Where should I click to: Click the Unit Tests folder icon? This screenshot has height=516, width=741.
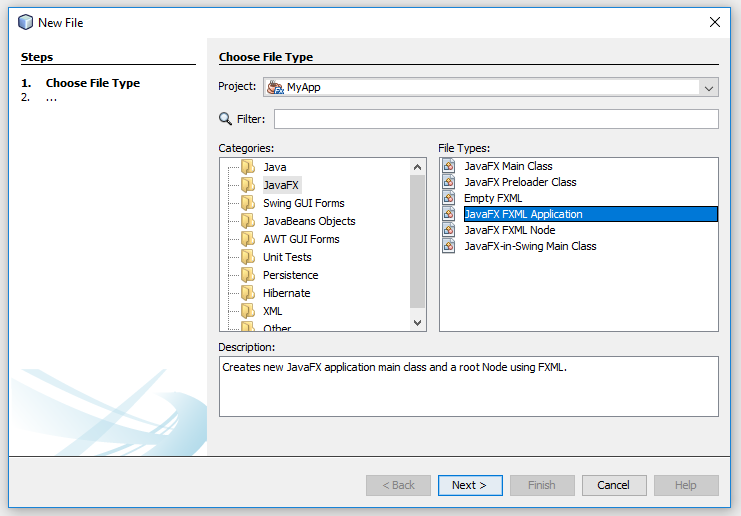(x=248, y=257)
